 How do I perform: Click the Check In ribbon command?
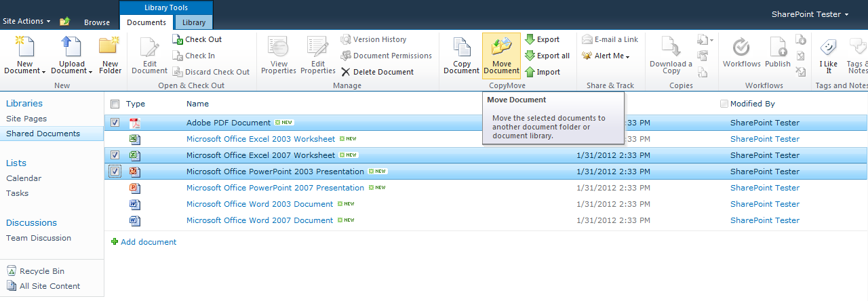coord(194,56)
